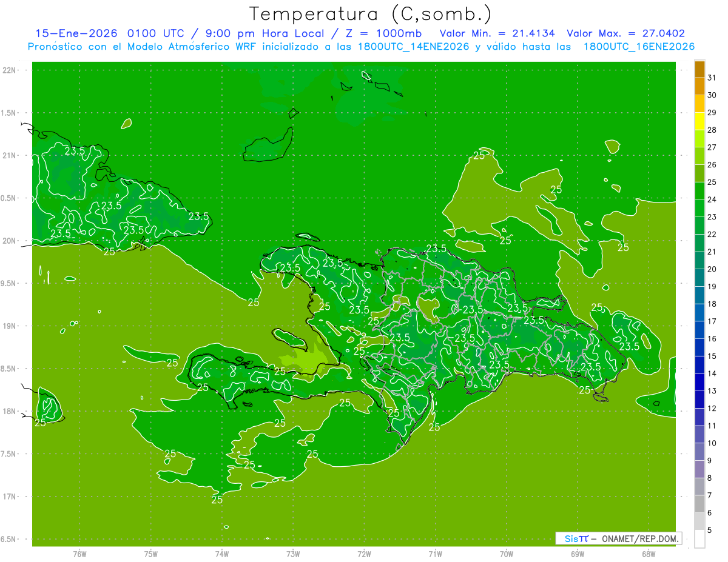Select the deep blue swatch between 13 and 14
This screenshot has width=728, height=562.
[x=699, y=382]
